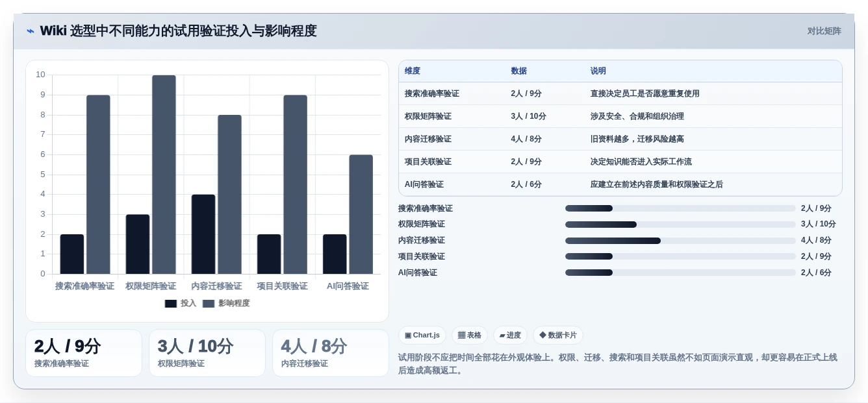Click the 内容迁移验证 chart axis label

click(x=216, y=286)
